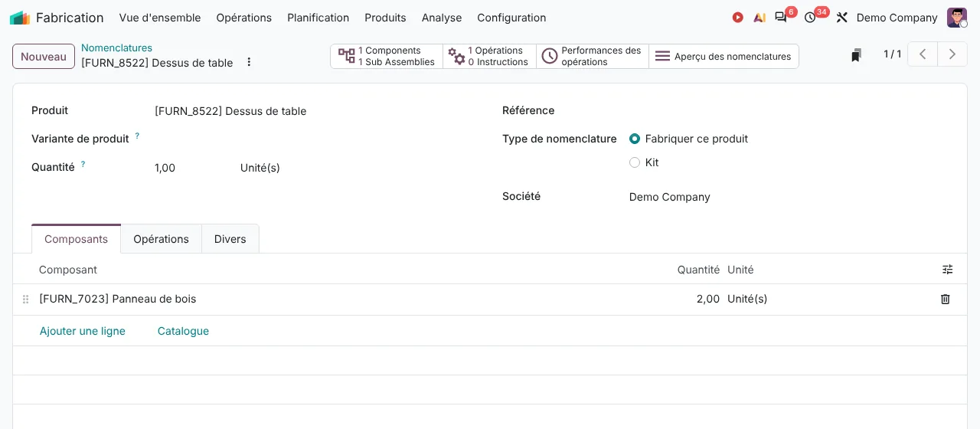This screenshot has height=429, width=980.
Task: Open Performances des opérations button
Action: coord(593,56)
